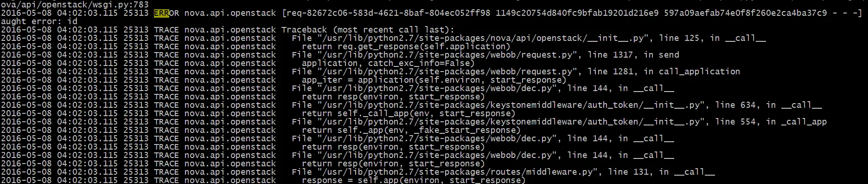
Task: Click "response = self.app(environ, start_response)" line
Action: [414, 180]
